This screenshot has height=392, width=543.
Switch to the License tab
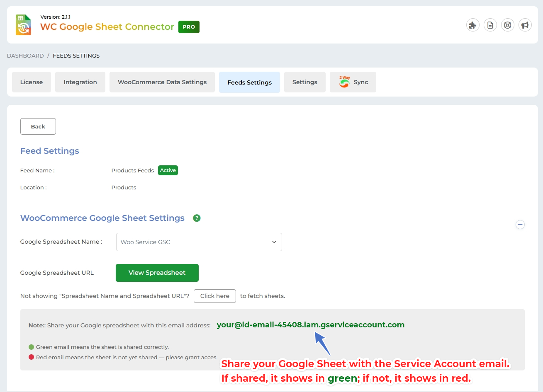(x=32, y=82)
